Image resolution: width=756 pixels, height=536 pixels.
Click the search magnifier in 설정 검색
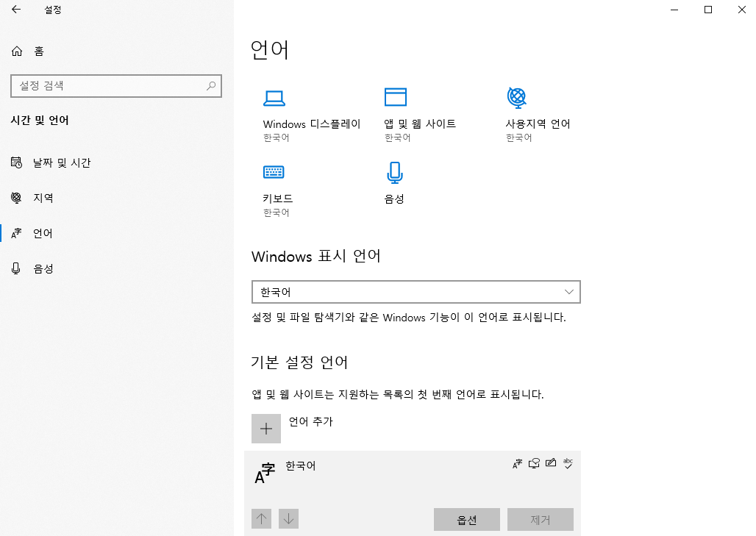pyautogui.click(x=211, y=86)
